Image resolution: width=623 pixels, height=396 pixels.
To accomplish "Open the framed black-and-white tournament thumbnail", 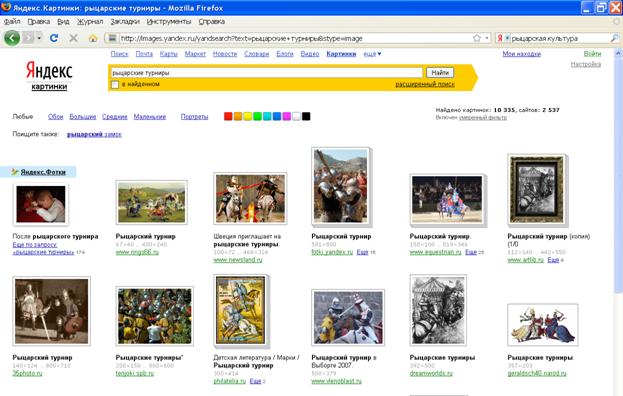I will [536, 189].
